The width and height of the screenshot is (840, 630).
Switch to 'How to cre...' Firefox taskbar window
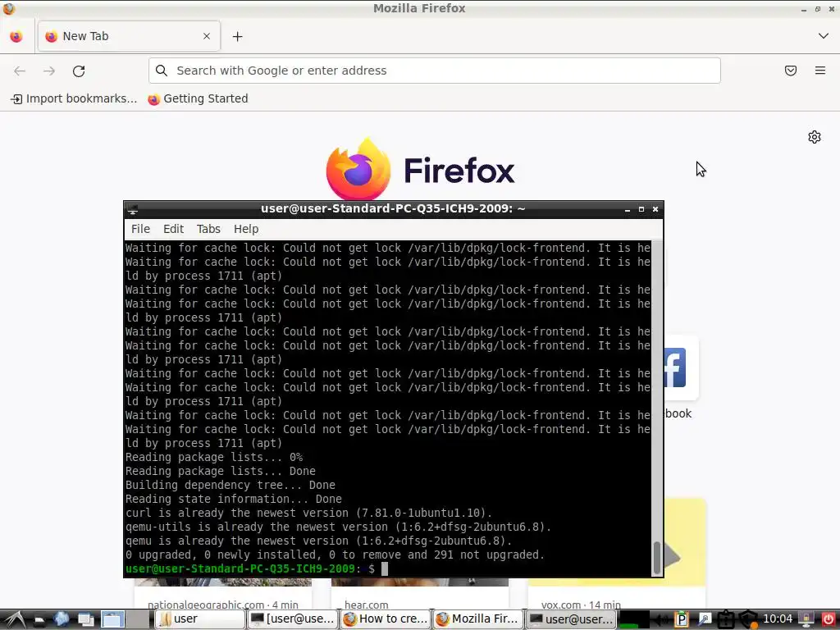(x=386, y=619)
